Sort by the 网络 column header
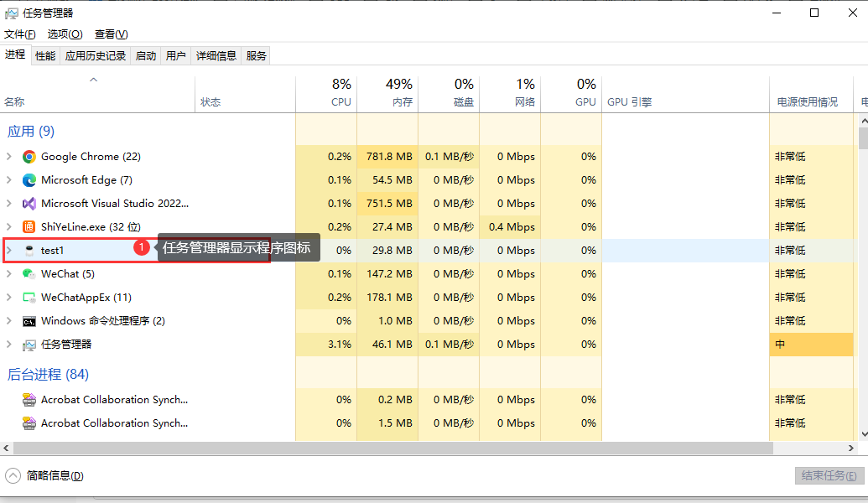868x503 pixels. click(510, 95)
